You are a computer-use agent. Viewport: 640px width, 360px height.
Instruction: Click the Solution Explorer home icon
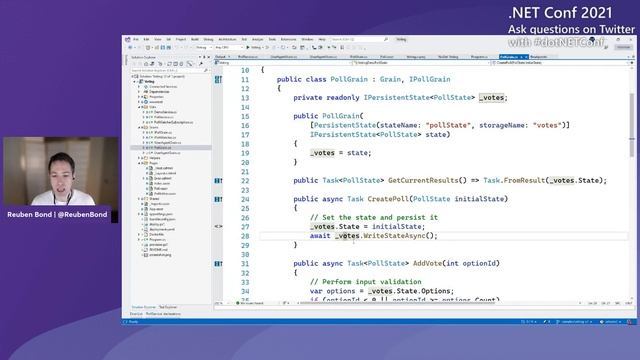point(146,64)
